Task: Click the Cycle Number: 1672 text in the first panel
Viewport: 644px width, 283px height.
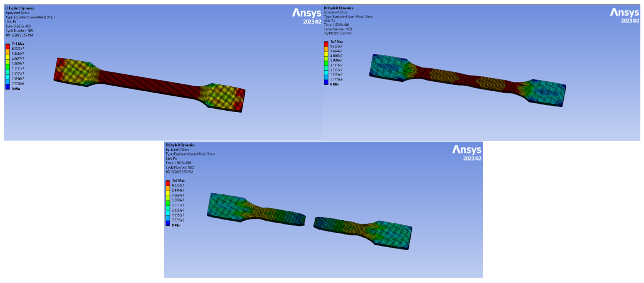Action: [x=19, y=31]
